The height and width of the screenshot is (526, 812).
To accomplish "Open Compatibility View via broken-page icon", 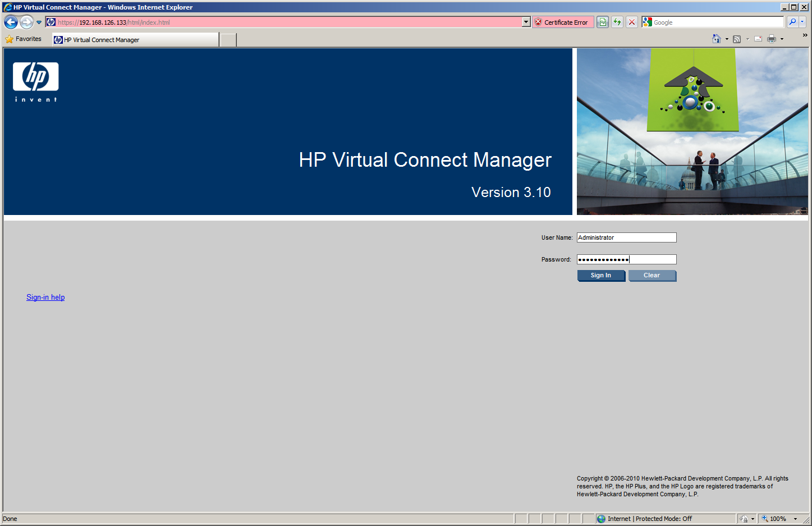I will pos(603,22).
